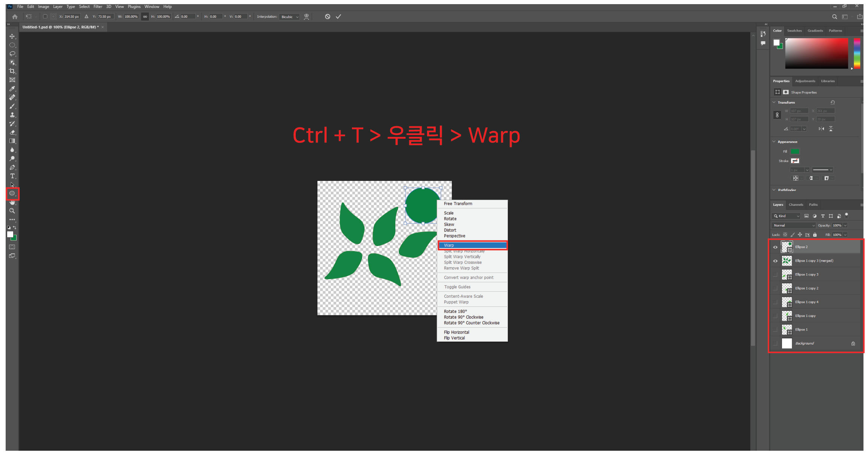
Task: Select the Lasso tool
Action: click(12, 54)
